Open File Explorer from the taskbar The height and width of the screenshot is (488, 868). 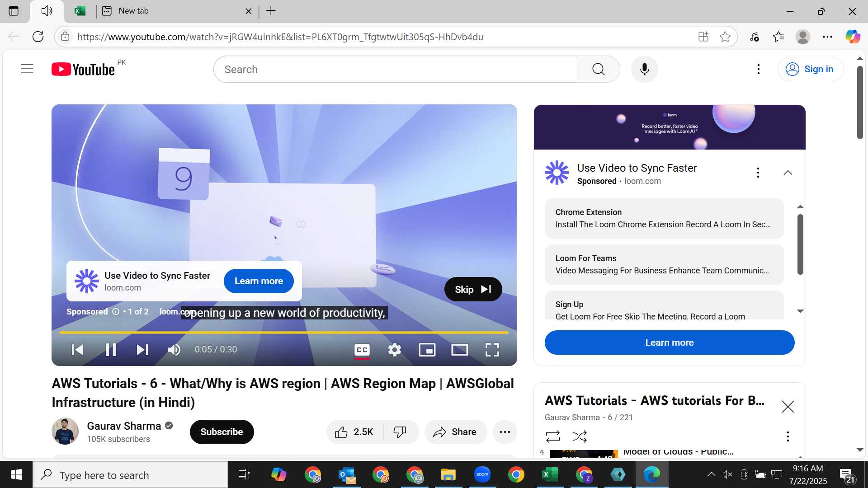coord(448,474)
